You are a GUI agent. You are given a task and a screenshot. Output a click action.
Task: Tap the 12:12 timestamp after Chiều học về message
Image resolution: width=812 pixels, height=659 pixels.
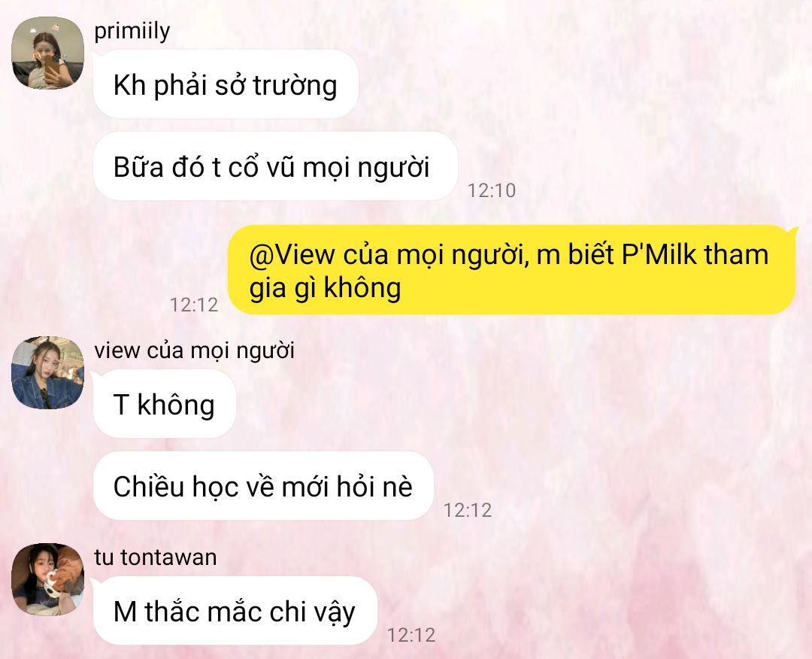click(x=467, y=510)
